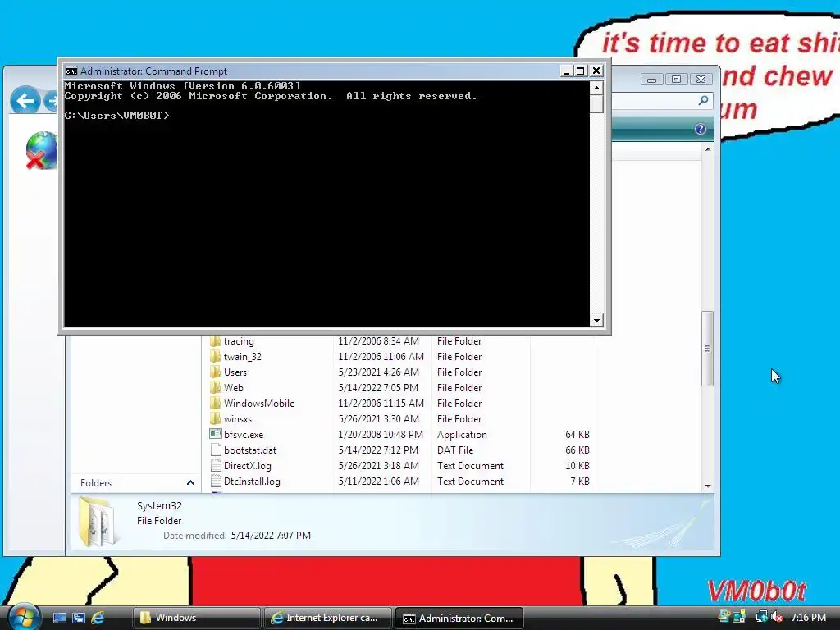Viewport: 840px width, 630px height.
Task: Select the Users folder row
Action: tap(402, 372)
